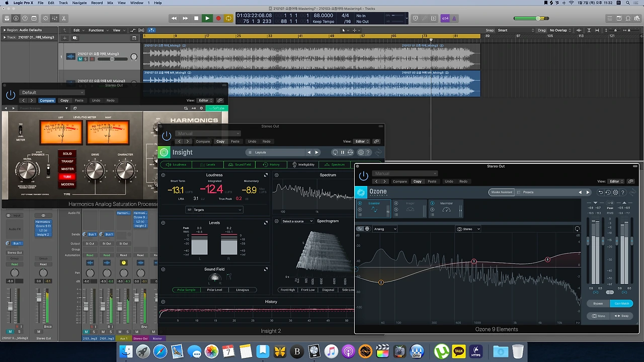
Task: Select EQ node 3 on Ozone curve
Action: coord(474,261)
